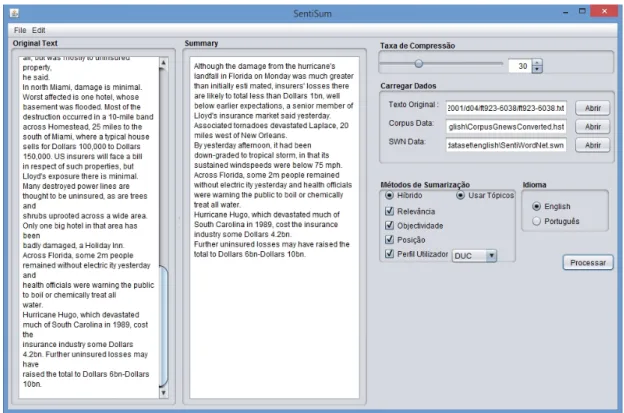
Task: Click Abrir button for Texto Original
Action: (x=593, y=108)
